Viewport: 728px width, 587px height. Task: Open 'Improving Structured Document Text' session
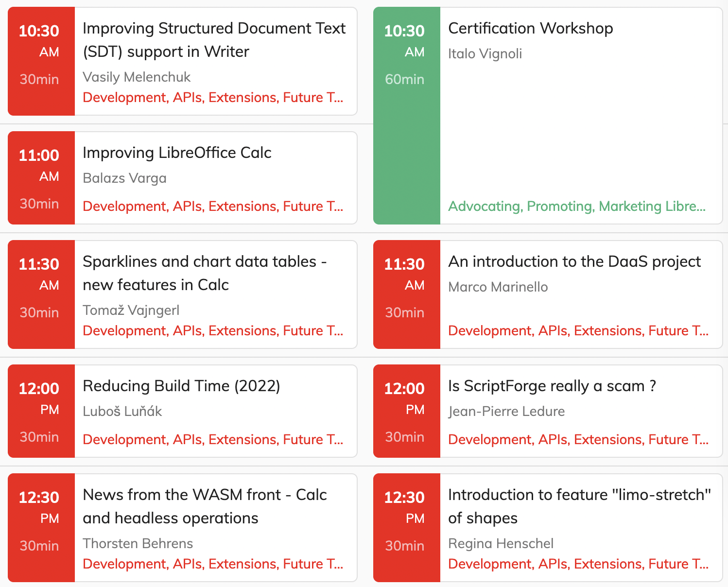point(214,40)
